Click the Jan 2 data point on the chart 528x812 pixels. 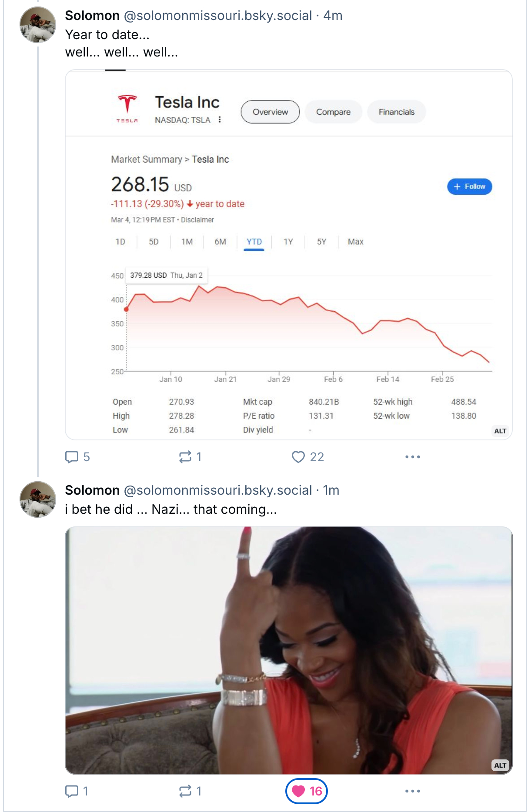click(126, 309)
